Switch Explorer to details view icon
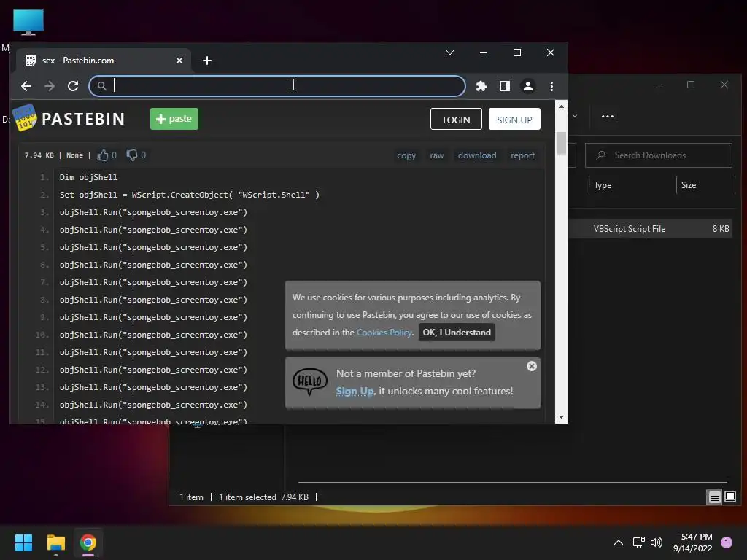Image resolution: width=747 pixels, height=560 pixels. click(715, 497)
